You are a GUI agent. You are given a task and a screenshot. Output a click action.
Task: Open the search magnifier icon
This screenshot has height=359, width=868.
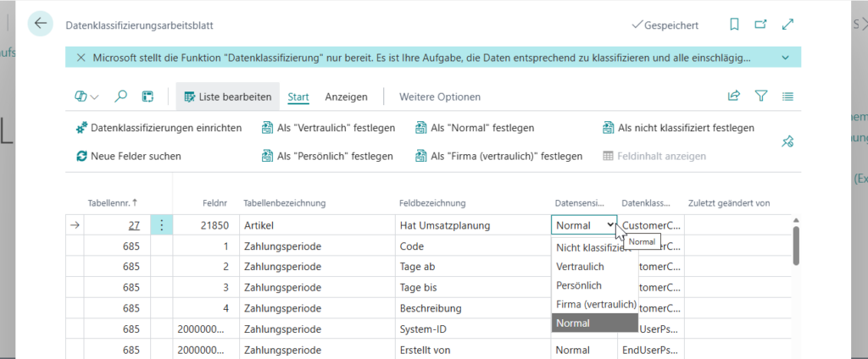[120, 97]
